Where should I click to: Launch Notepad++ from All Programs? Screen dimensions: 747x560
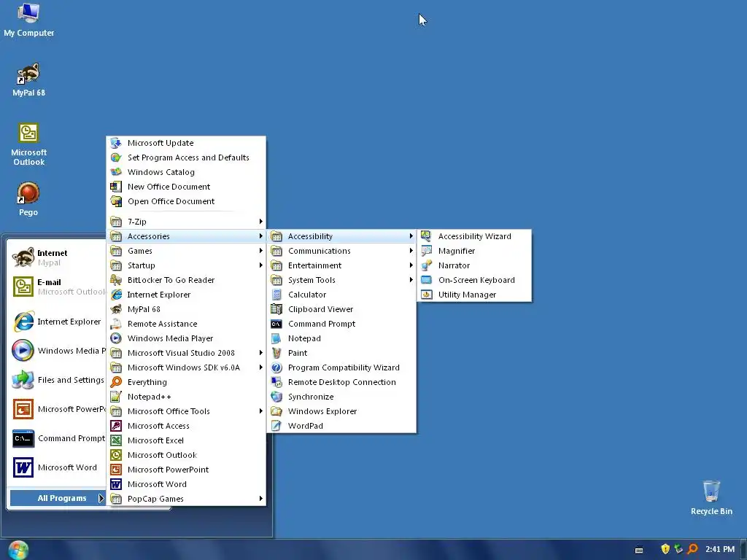pyautogui.click(x=186, y=397)
